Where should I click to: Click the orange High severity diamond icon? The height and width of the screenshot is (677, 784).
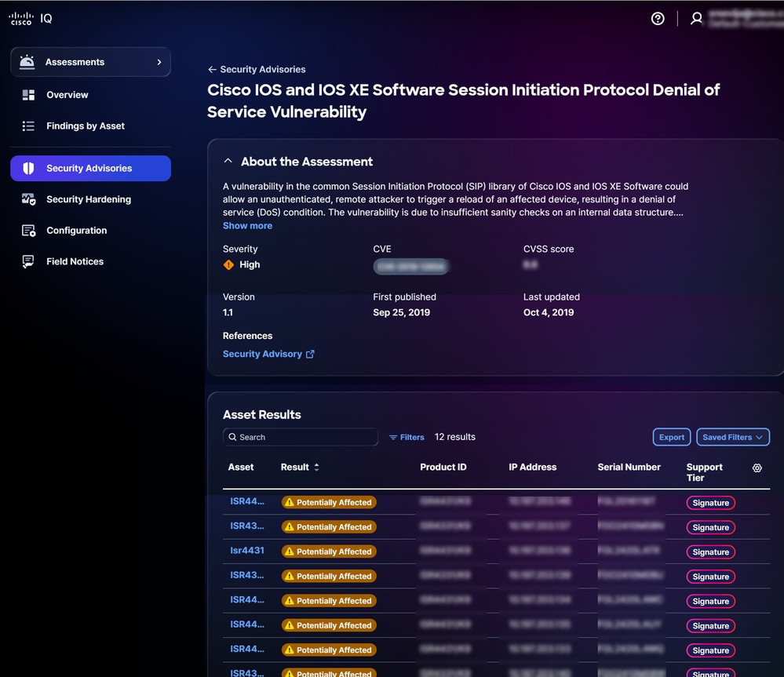228,265
